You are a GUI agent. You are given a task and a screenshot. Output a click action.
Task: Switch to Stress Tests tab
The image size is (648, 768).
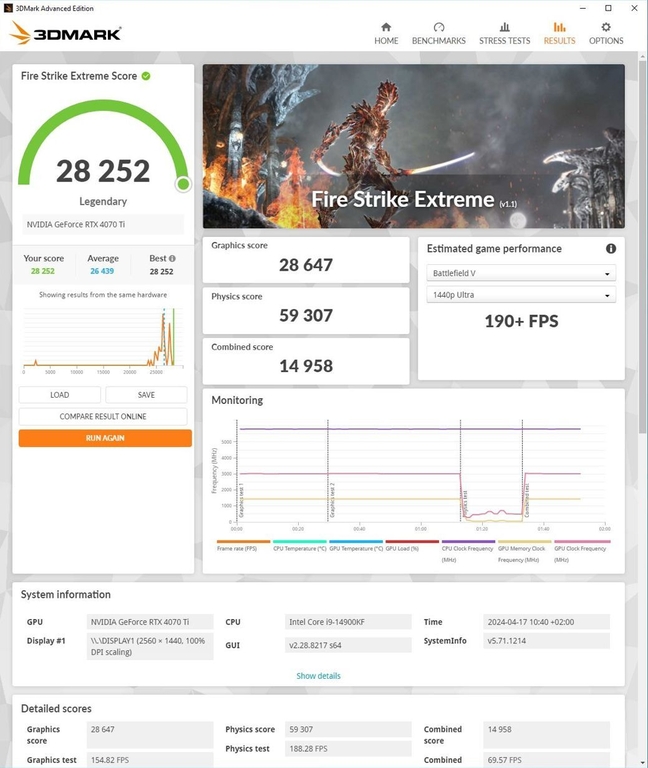tap(504, 33)
